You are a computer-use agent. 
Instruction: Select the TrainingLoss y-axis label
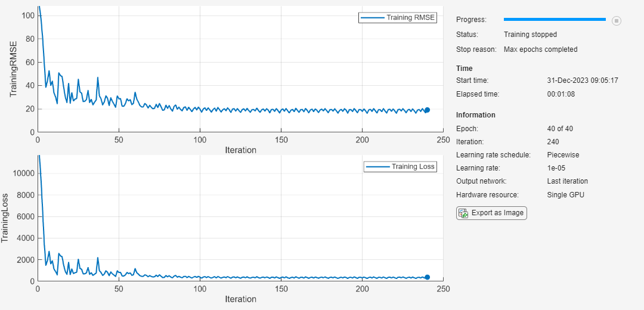pyautogui.click(x=5, y=218)
